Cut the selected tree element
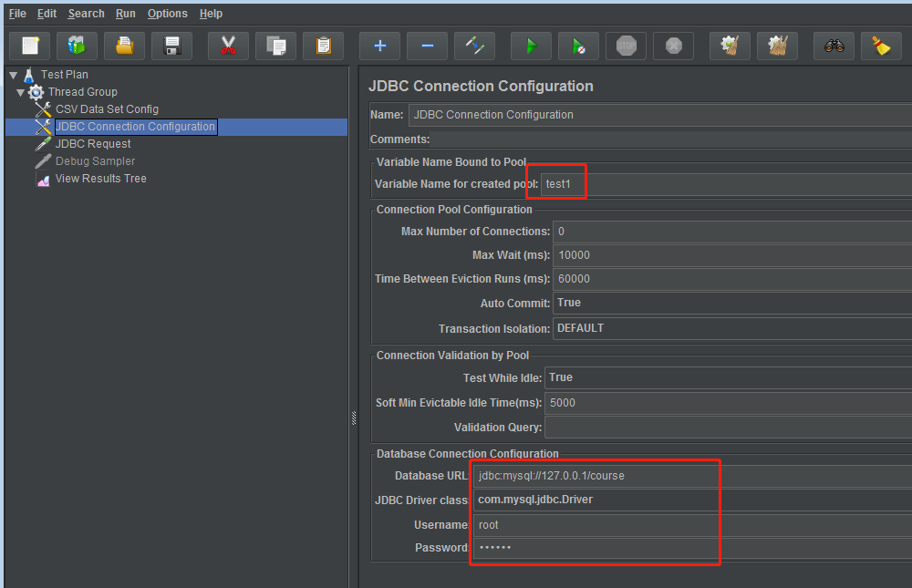 [227, 46]
